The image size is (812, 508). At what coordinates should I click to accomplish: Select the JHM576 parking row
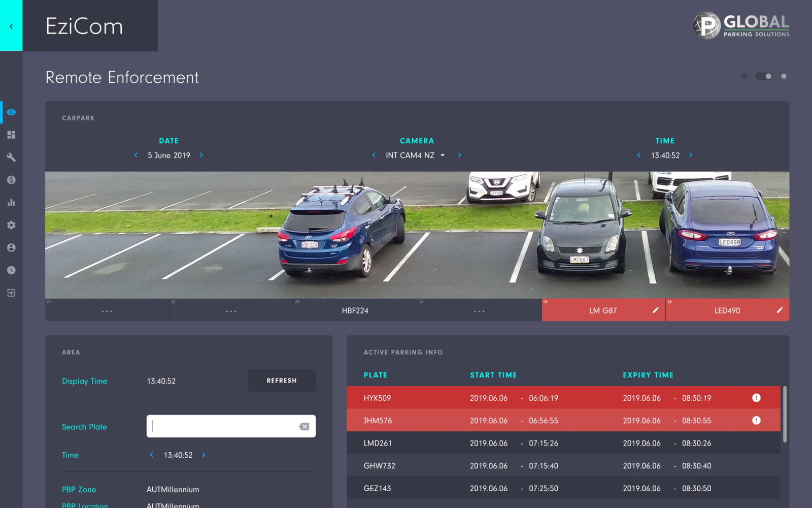pos(563,420)
